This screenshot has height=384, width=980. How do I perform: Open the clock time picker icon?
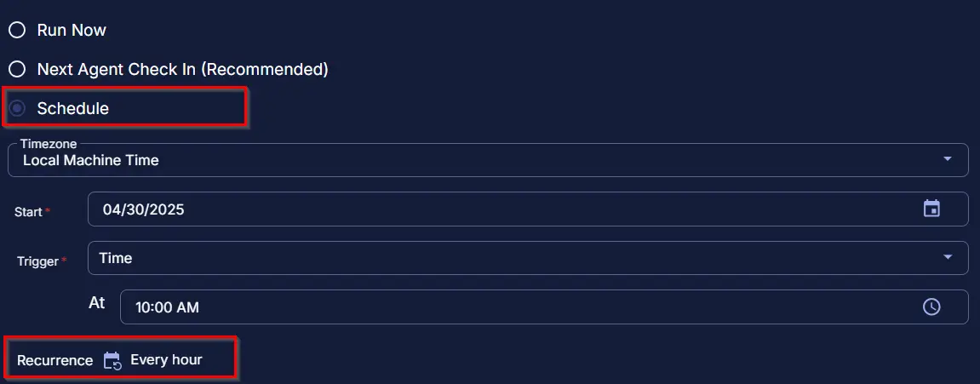[931, 307]
